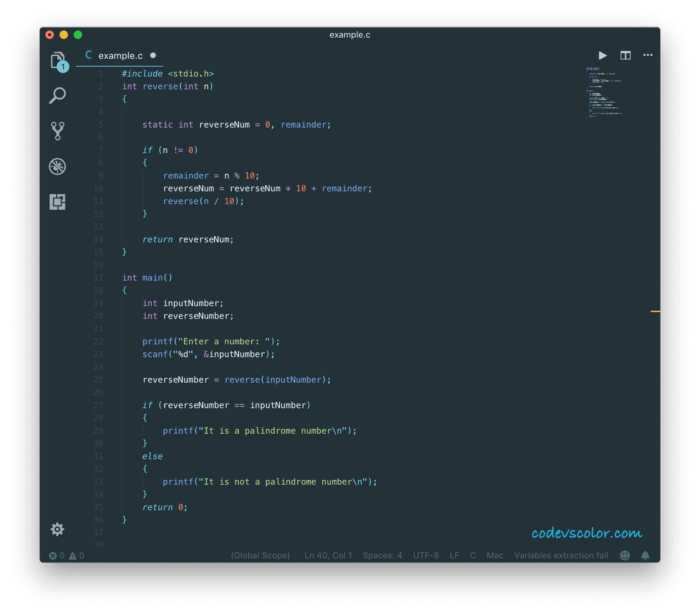Open the notifications bell
This screenshot has width=700, height=615.
click(645, 555)
